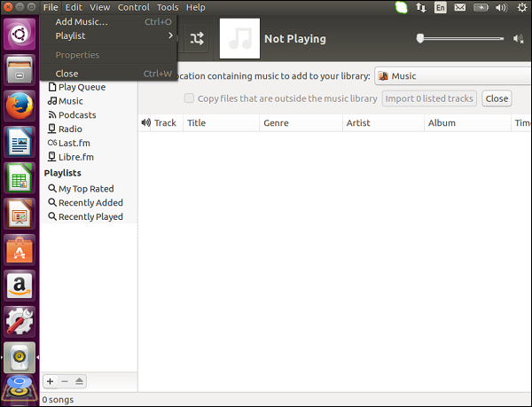Click the 0 songs status text
This screenshot has height=407, width=532.
click(x=58, y=400)
